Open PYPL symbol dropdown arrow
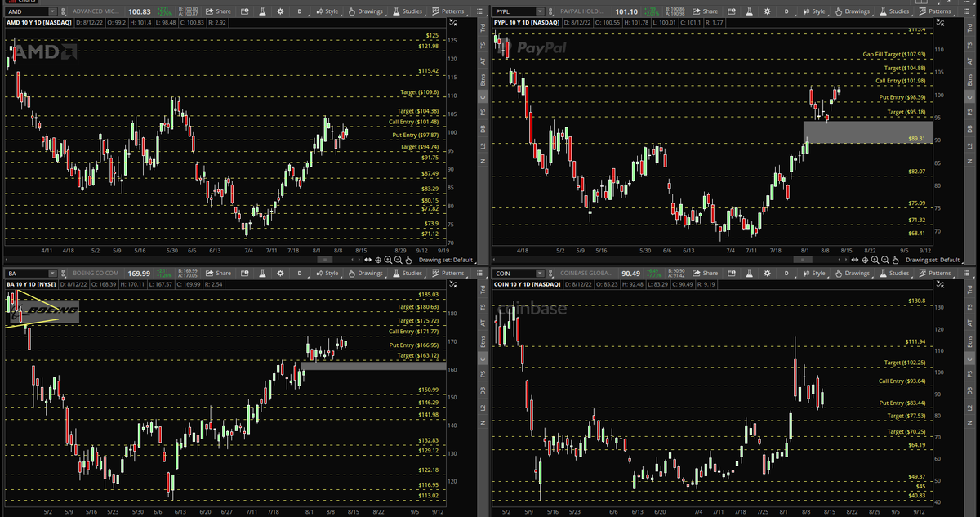980x517 pixels. click(x=540, y=11)
